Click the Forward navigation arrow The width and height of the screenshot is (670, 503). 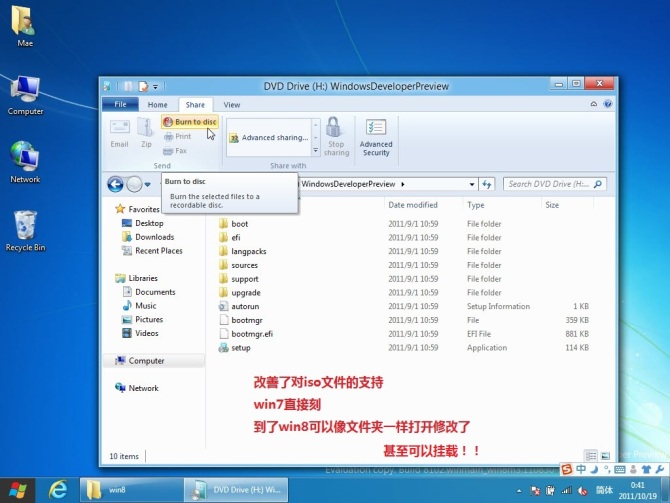coord(134,184)
